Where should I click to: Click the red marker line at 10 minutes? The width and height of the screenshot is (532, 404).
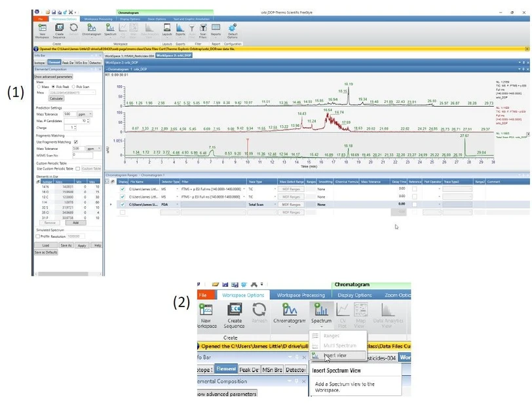pyautogui.click(x=248, y=148)
